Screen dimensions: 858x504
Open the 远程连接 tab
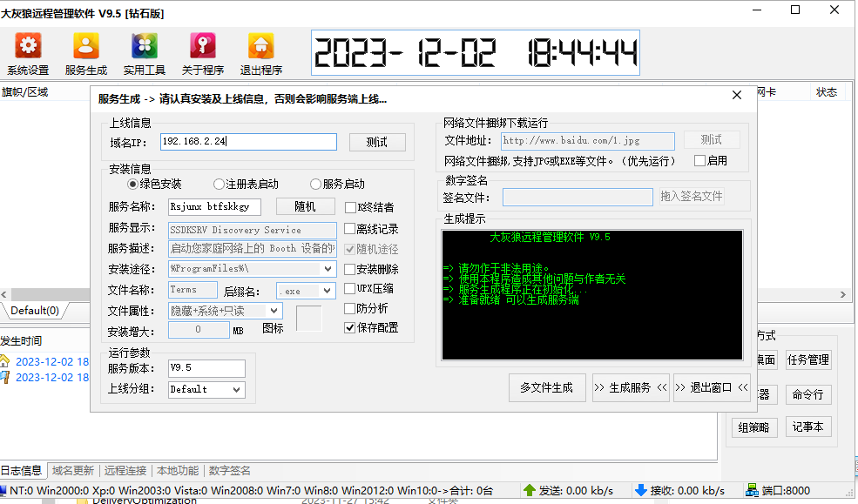(125, 471)
